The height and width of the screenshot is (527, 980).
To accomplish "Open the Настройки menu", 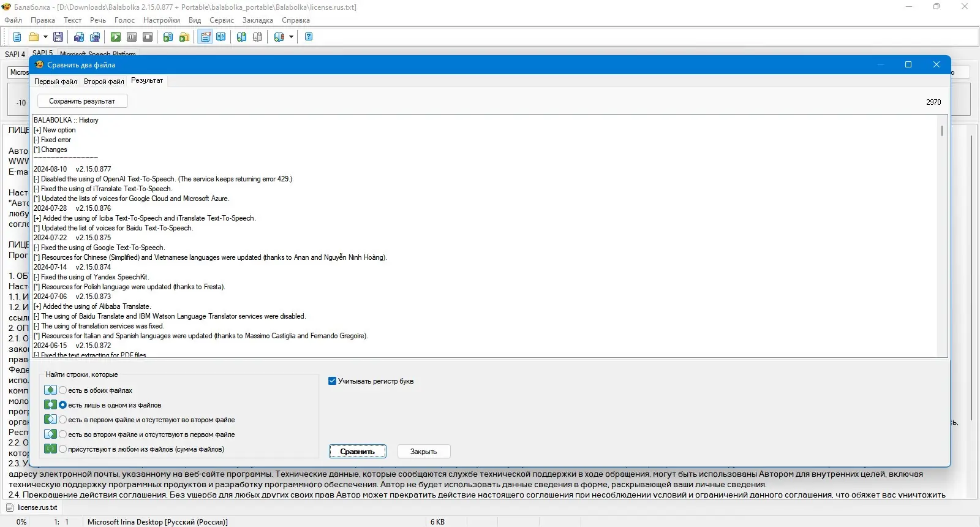I will click(x=162, y=20).
